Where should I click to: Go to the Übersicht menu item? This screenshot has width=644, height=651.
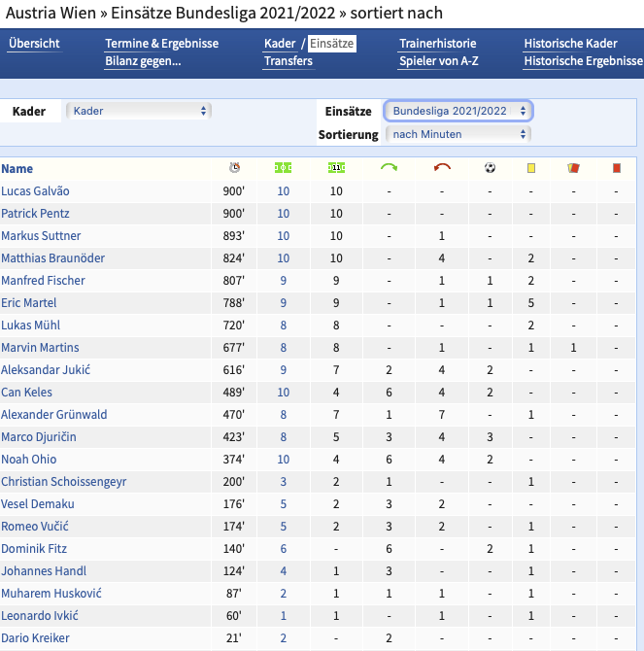34,43
